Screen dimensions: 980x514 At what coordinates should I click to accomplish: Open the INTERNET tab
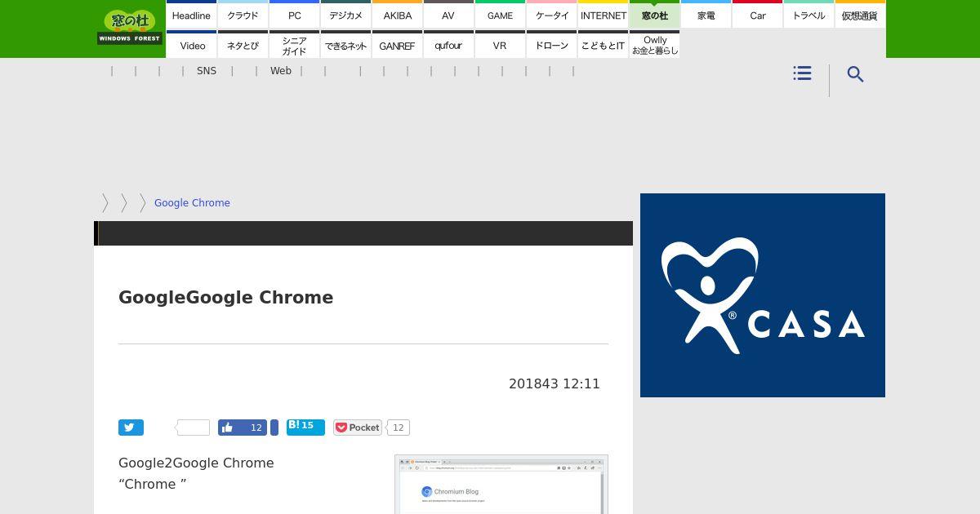tap(603, 15)
